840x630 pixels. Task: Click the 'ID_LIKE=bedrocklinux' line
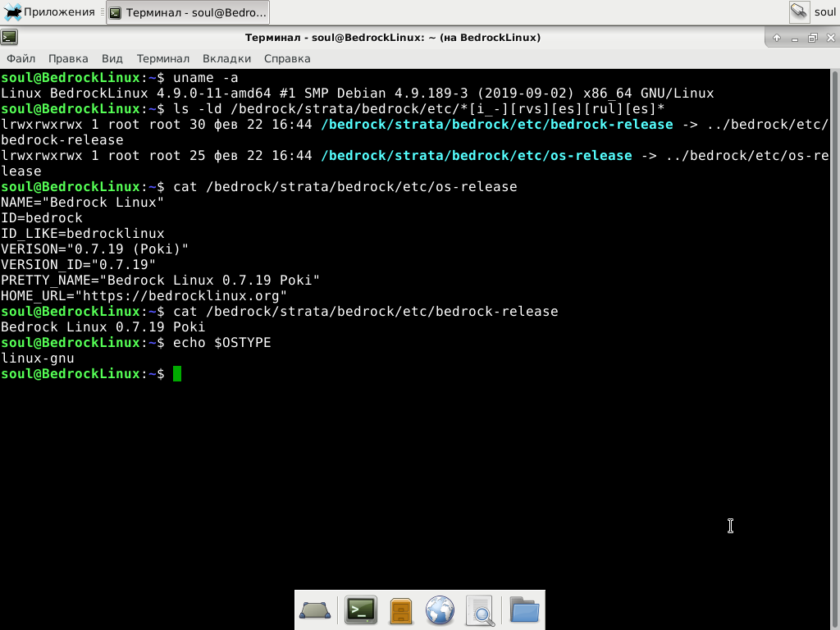coord(83,233)
